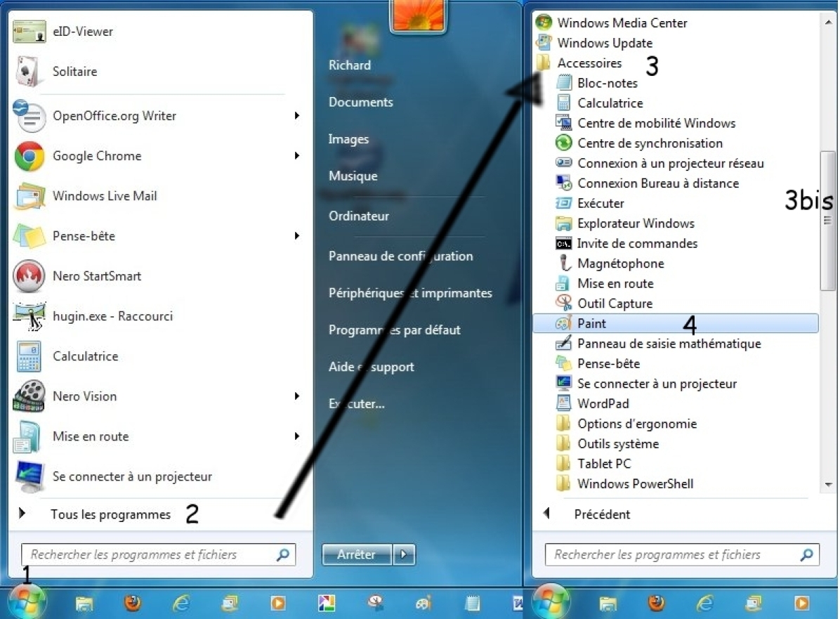Open Windows Live Mail
This screenshot has width=840, height=619.
(104, 196)
